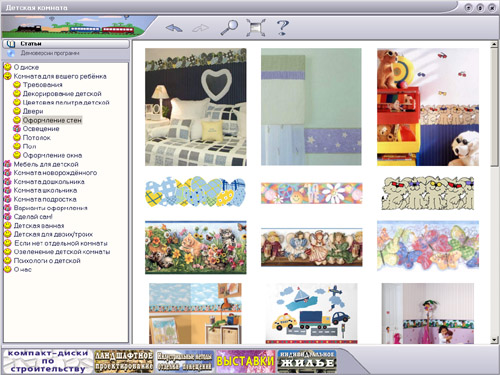Click the globe icon beside Демоверсии программ
The image size is (500, 375).
tap(11, 53)
